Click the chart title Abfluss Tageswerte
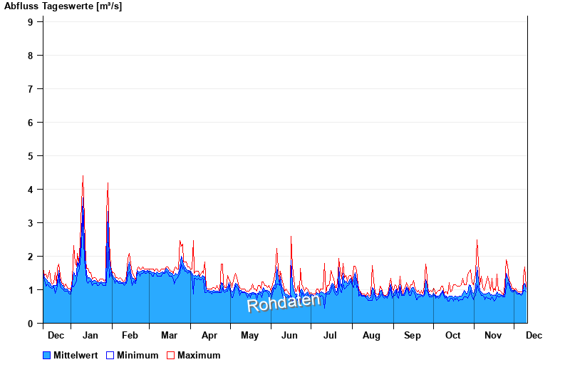Image resolution: width=570 pixels, height=392 pixels. pyautogui.click(x=63, y=6)
